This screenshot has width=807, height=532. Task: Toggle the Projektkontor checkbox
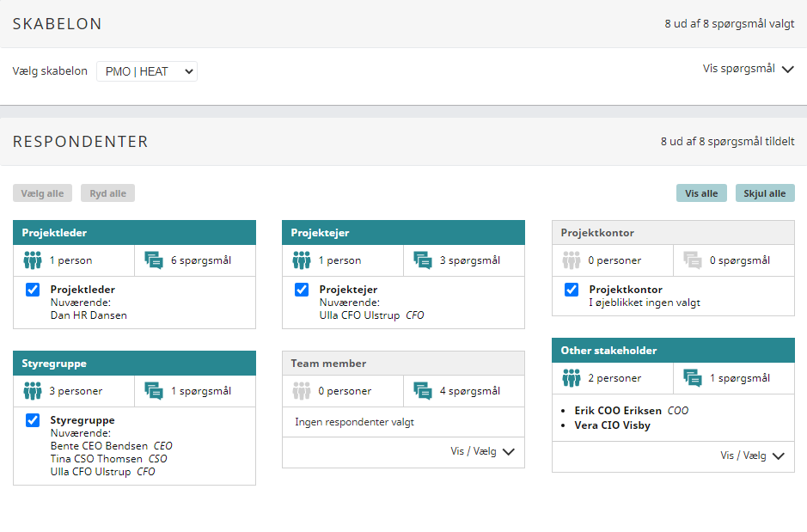tap(572, 290)
